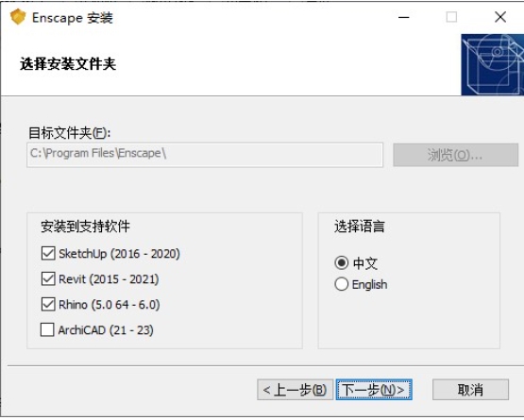Screen dimensions: 524x420
Task: Cancel installation with the 取消 button
Action: click(x=470, y=390)
